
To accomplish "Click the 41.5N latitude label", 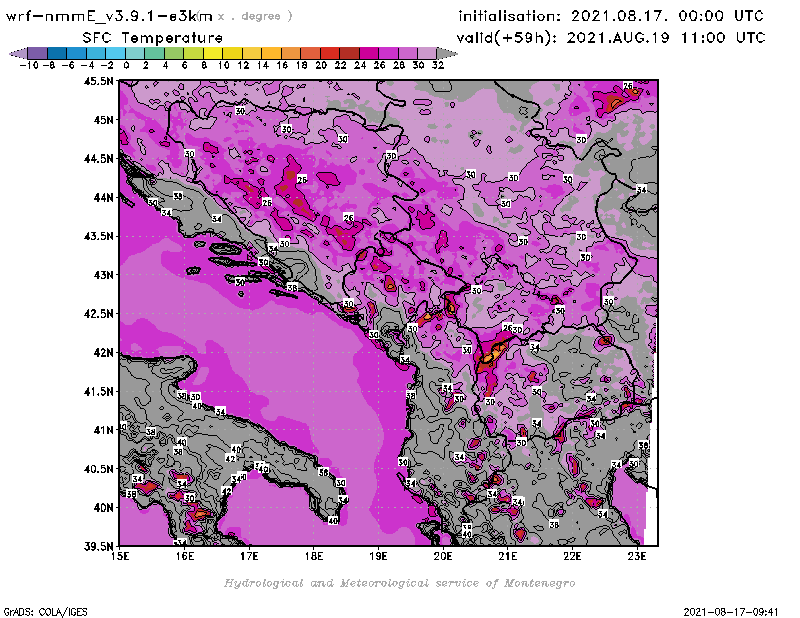I will pyautogui.click(x=98, y=391).
